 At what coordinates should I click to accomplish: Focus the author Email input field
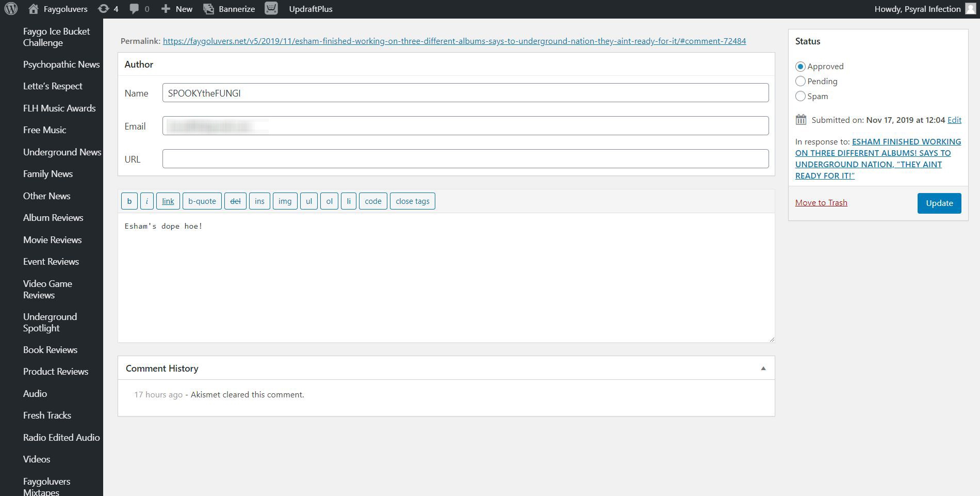[465, 126]
